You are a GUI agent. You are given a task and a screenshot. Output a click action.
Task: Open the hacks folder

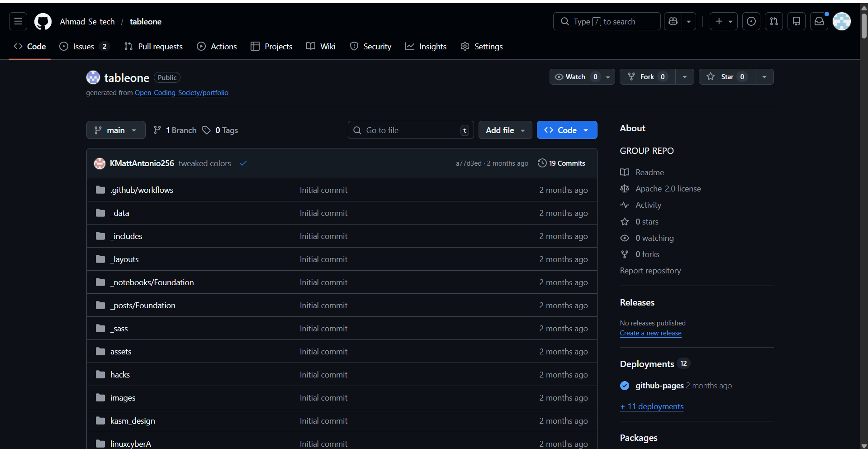click(x=120, y=375)
